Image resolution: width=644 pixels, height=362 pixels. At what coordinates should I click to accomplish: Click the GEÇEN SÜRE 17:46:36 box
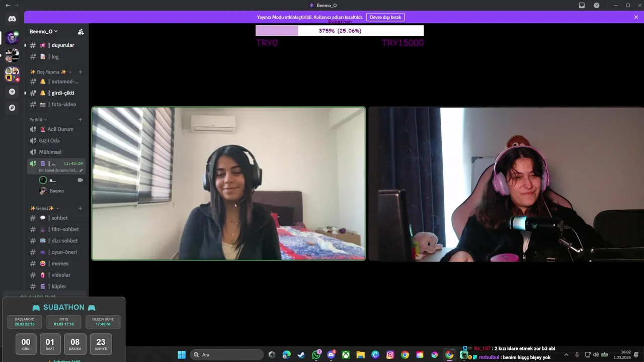pyautogui.click(x=103, y=322)
